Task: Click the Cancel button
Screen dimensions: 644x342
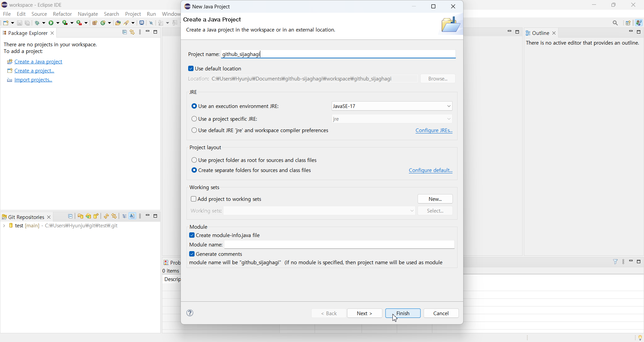Action: coord(441,313)
